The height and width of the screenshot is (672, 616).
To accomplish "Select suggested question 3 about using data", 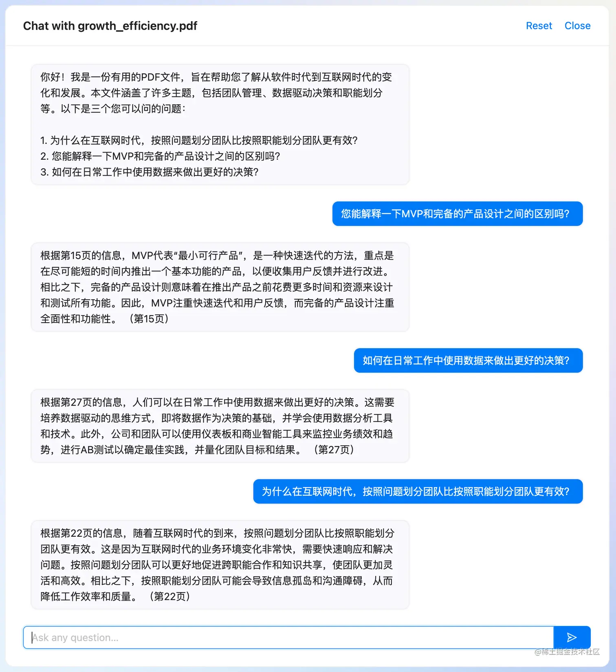I will click(x=150, y=172).
